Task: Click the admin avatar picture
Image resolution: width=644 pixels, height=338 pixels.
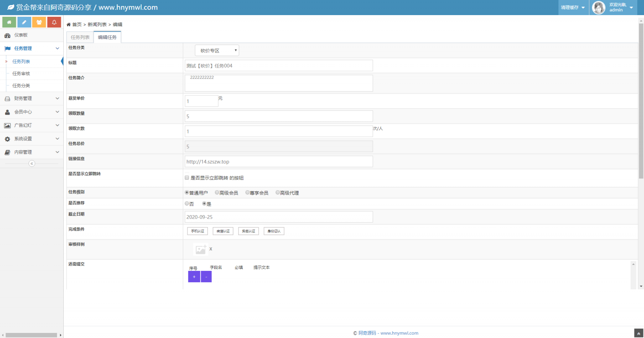Action: [599, 8]
